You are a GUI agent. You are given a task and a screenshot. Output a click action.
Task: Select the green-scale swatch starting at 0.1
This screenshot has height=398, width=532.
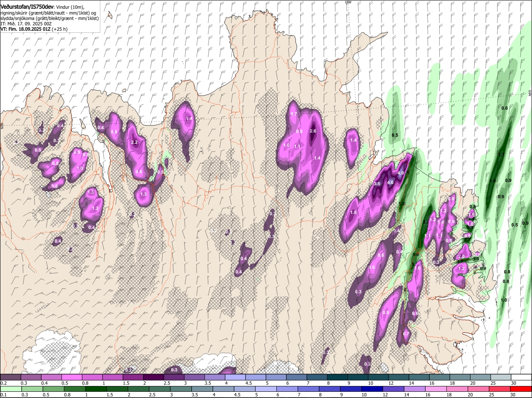(x=11, y=389)
